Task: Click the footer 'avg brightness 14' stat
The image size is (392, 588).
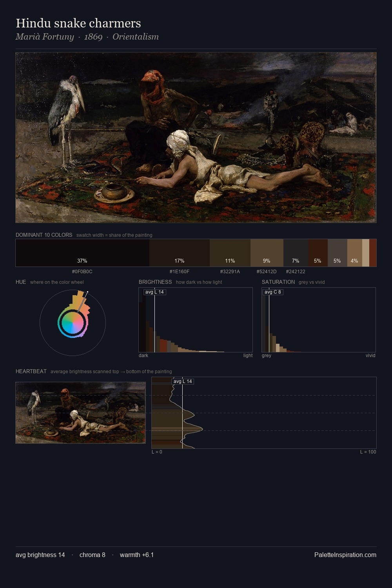Action: (40, 555)
